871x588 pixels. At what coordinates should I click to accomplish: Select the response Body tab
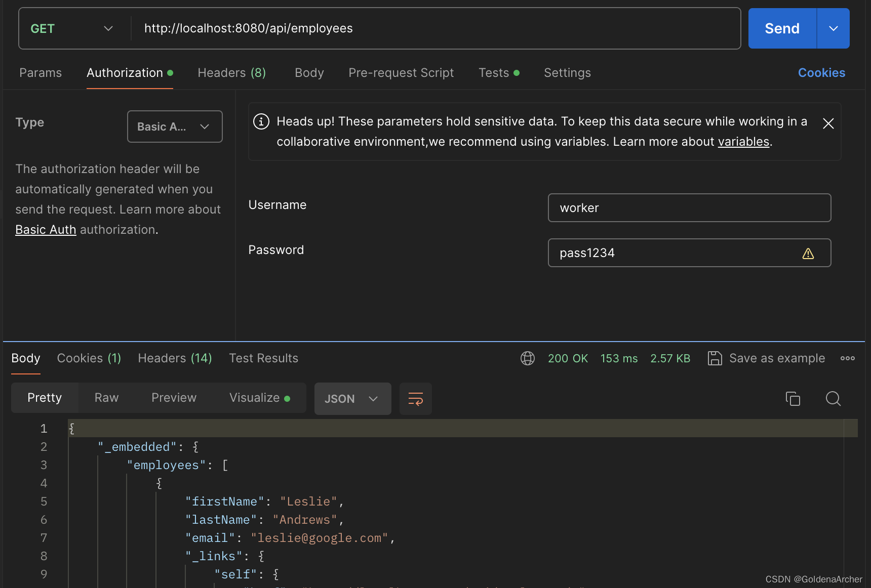(x=26, y=358)
